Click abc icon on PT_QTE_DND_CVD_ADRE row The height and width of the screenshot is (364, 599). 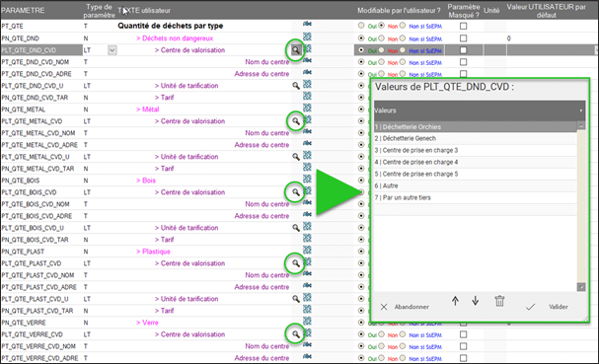307,72
